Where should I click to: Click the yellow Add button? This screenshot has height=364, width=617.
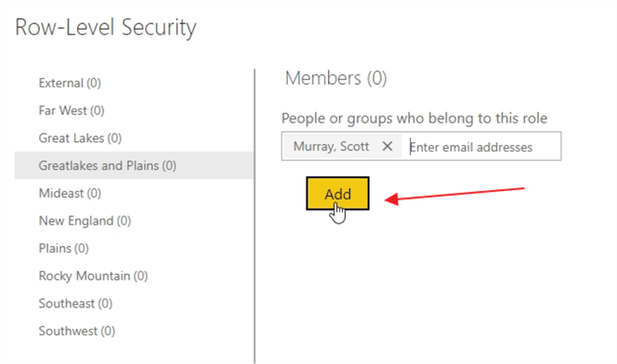pos(337,193)
